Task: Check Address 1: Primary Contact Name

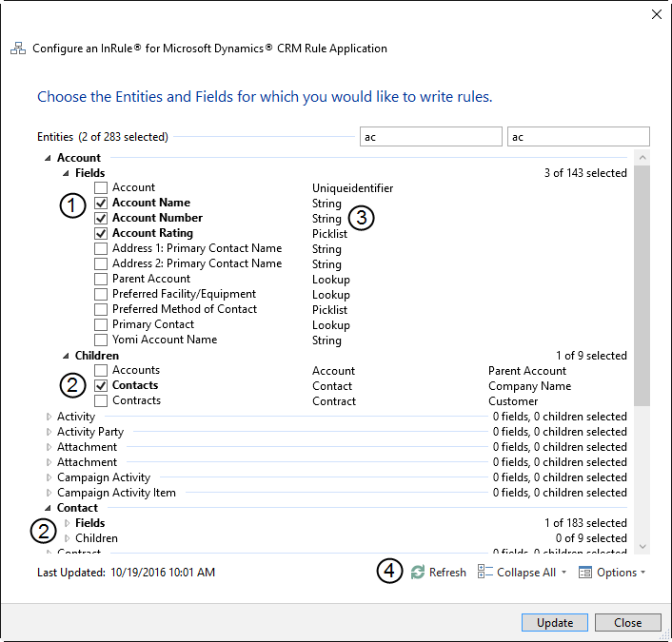Action: 101,248
